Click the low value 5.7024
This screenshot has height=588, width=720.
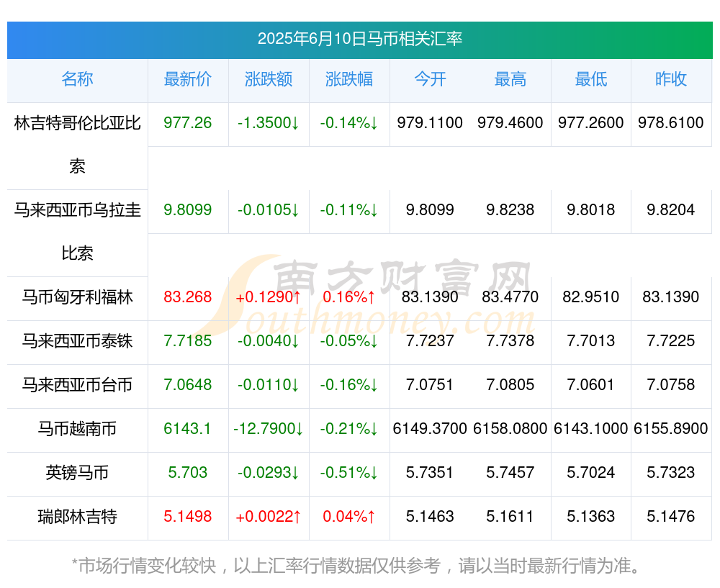(x=591, y=473)
